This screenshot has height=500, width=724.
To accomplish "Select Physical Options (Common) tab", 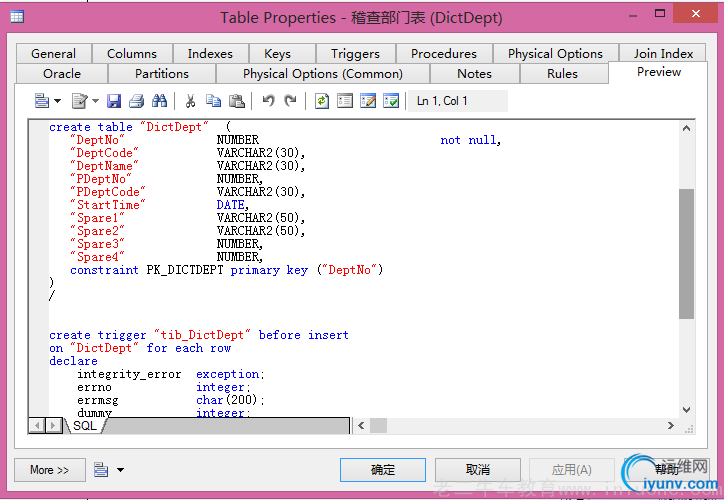I will coord(323,74).
